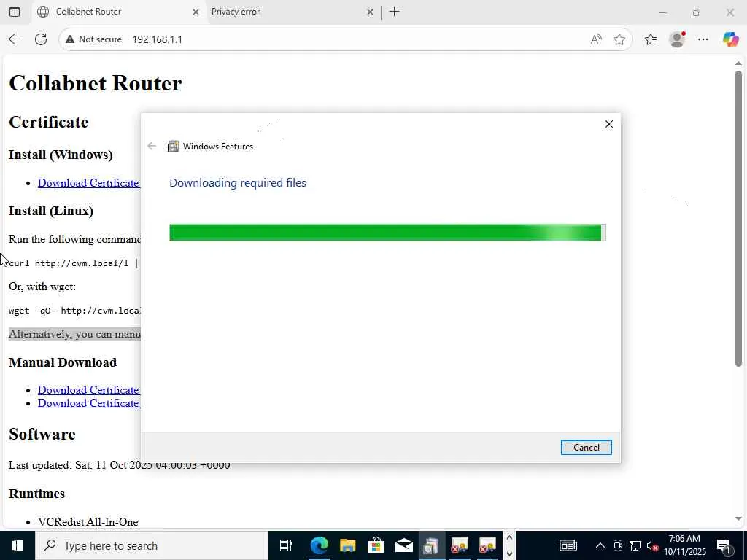Viewport: 747px width, 560px height.
Task: Open the News and interests widget icon
Action: pyautogui.click(x=568, y=545)
